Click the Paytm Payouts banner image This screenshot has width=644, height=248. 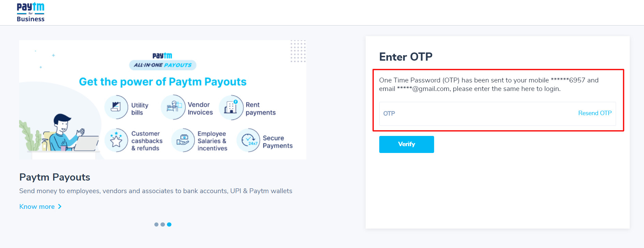[163, 100]
